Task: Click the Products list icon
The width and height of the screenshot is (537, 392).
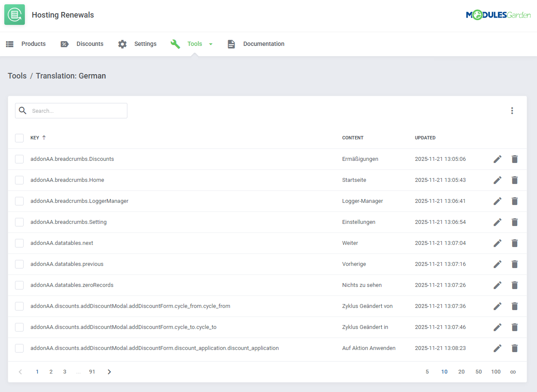Action: 9,43
